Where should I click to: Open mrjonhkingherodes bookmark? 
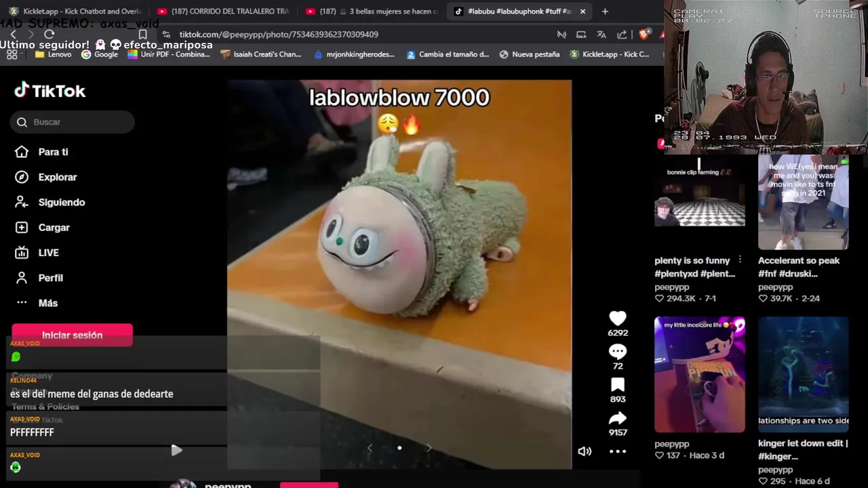point(354,54)
